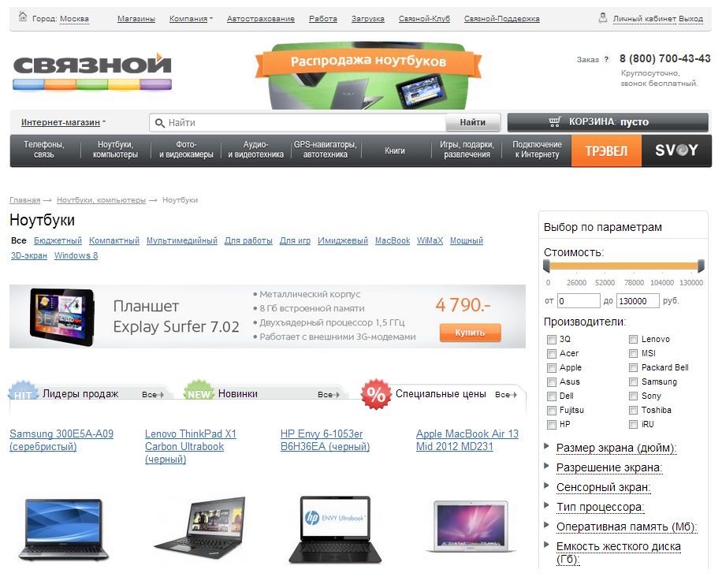The height and width of the screenshot is (588, 722).
Task: Click the red percent badge for Специальные цены
Action: pyautogui.click(x=376, y=394)
